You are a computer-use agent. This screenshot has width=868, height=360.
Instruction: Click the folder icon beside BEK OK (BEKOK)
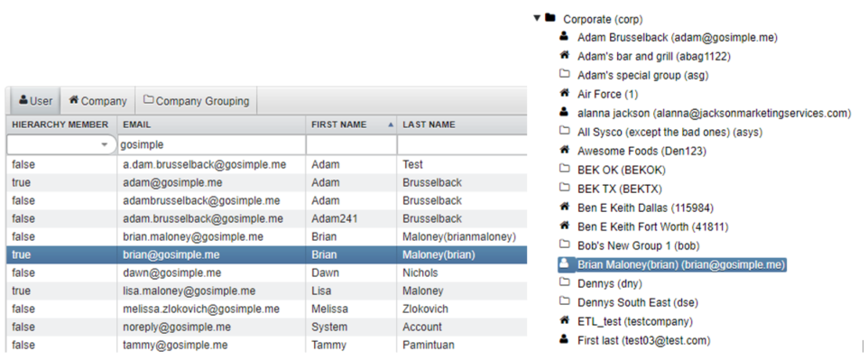(x=564, y=169)
